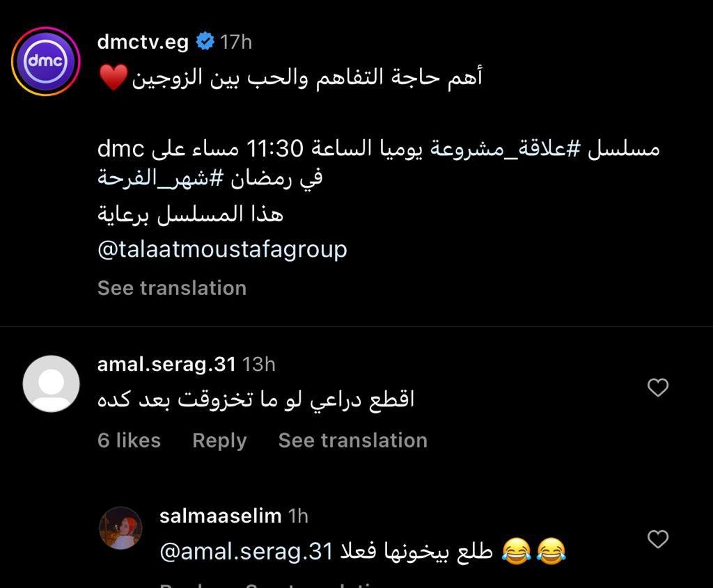Screen dimensions: 713x588
Task: Click the 17h timestamp on the post
Action: (x=236, y=42)
